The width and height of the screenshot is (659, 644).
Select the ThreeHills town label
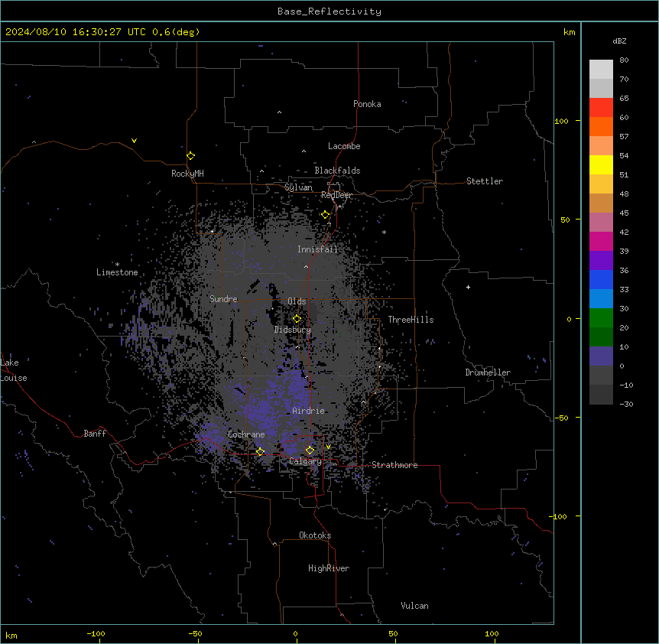(x=411, y=320)
